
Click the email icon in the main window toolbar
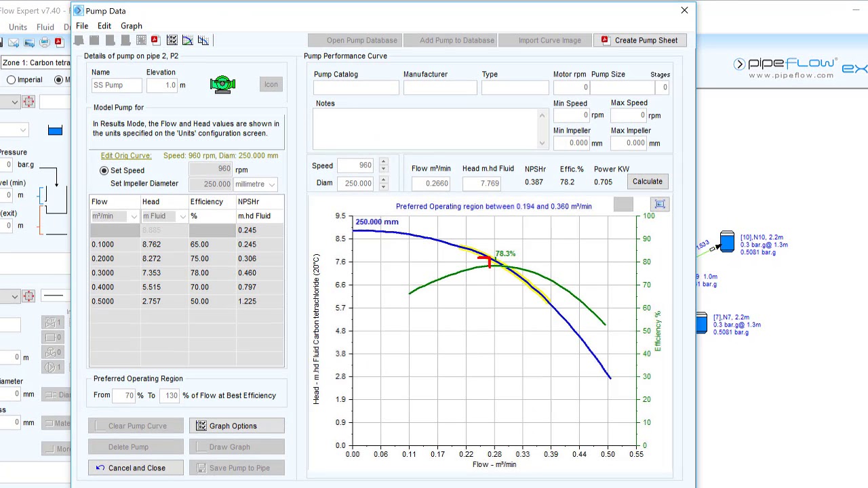(14, 43)
